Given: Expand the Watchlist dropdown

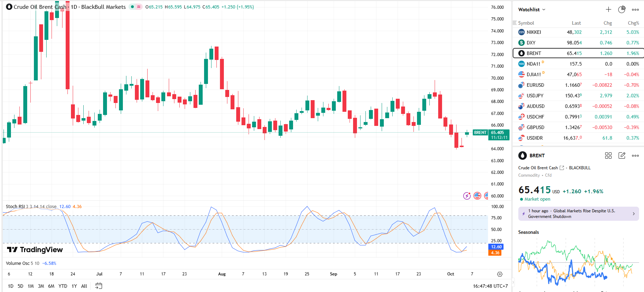Looking at the screenshot, I should pos(532,10).
